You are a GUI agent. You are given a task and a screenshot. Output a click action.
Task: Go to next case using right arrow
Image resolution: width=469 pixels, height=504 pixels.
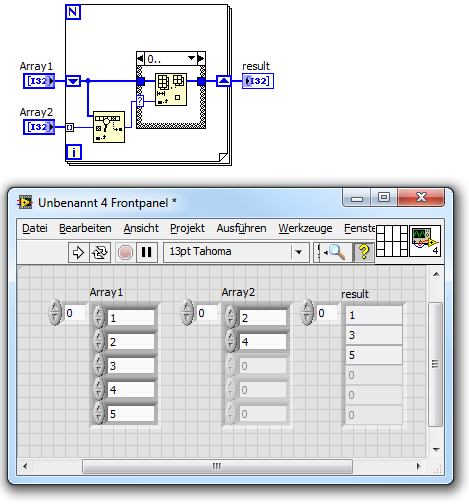point(201,58)
